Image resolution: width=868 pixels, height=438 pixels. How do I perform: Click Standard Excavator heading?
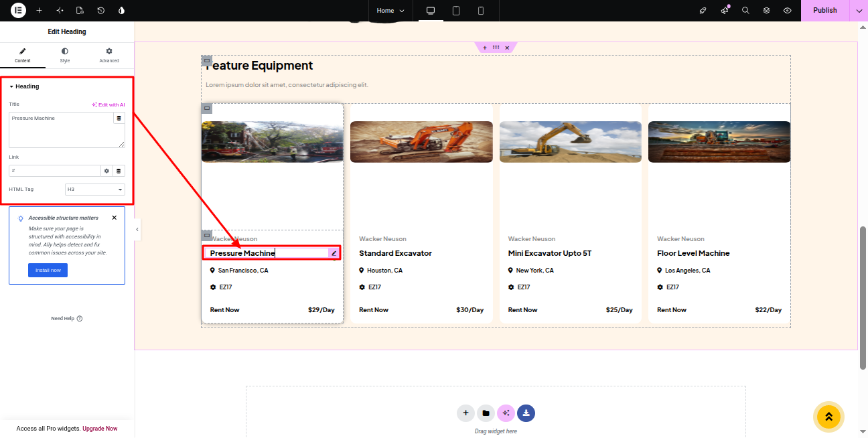click(x=395, y=253)
